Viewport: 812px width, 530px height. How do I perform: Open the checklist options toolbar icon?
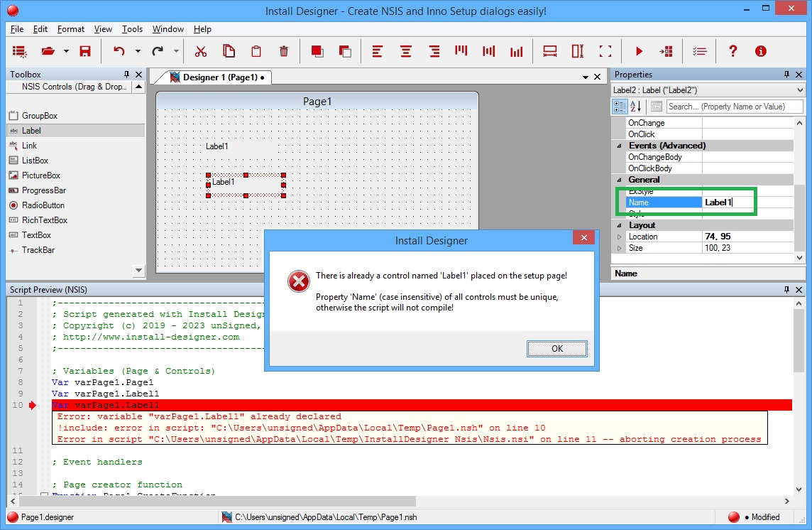700,51
